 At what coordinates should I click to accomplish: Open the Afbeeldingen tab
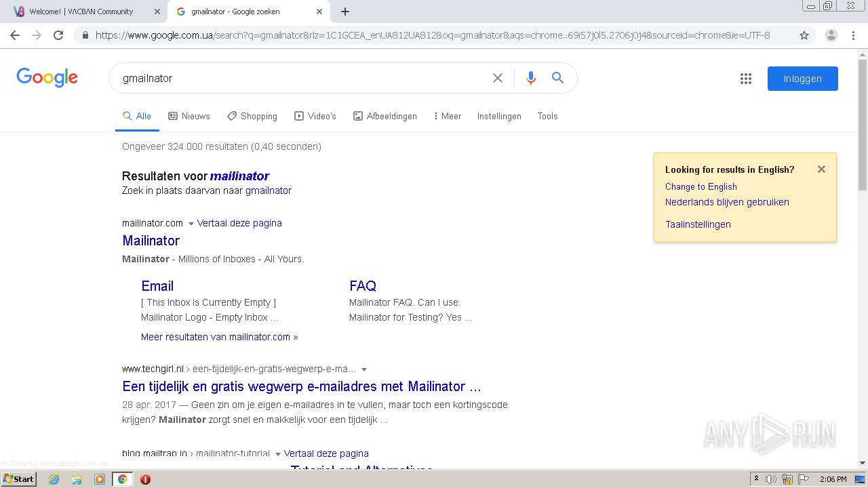tap(385, 116)
